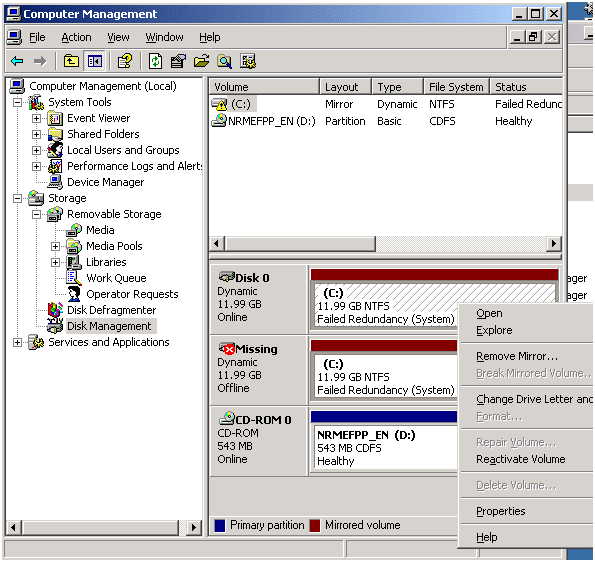
Task: Click the Local Users and Groups icon
Action: (x=55, y=150)
